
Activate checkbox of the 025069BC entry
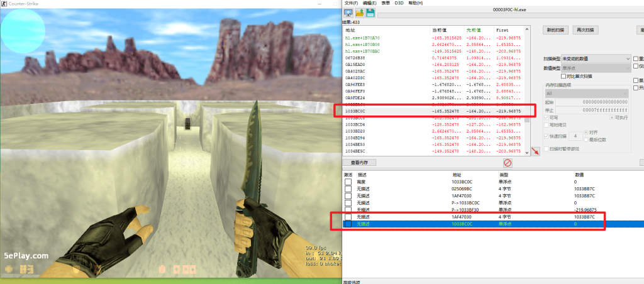[x=348, y=188]
